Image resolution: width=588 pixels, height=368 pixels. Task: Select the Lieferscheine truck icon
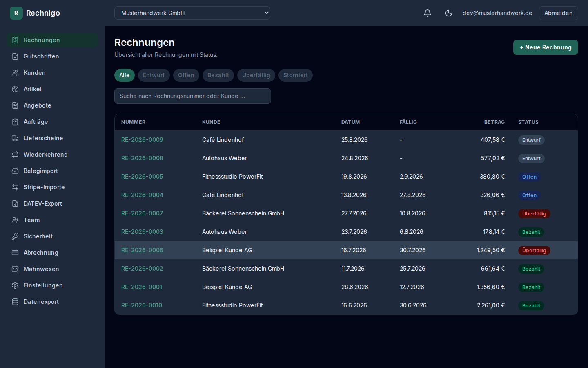pyautogui.click(x=15, y=138)
